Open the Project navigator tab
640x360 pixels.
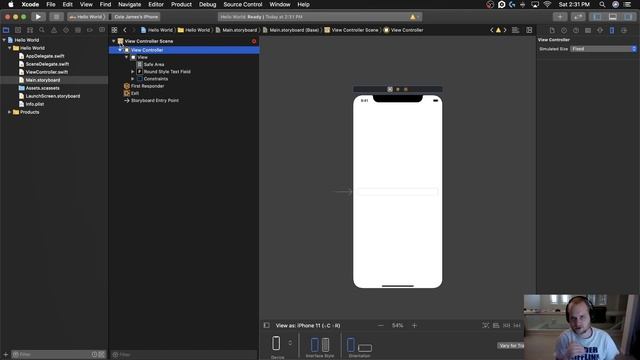coord(6,30)
